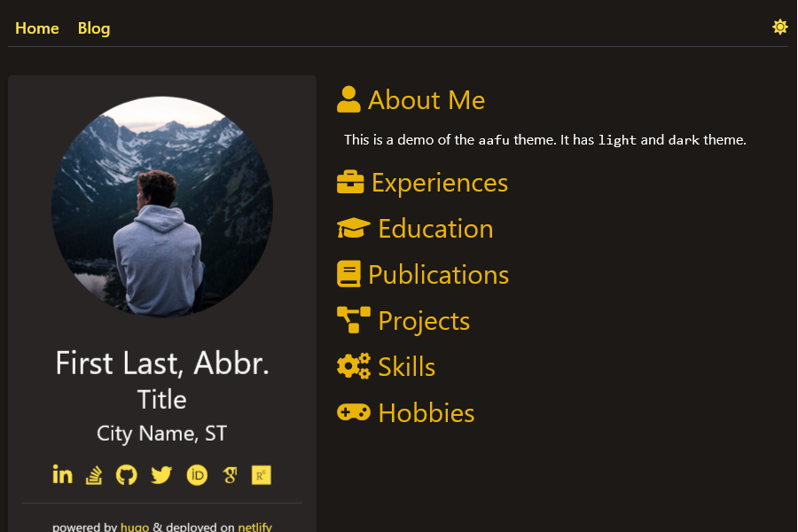798x532 pixels.
Task: Go to the Home menu item
Action: 37,28
